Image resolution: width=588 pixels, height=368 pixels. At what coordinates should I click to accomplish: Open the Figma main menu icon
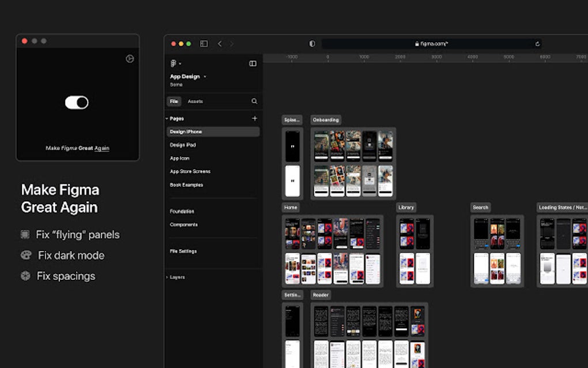(x=172, y=63)
